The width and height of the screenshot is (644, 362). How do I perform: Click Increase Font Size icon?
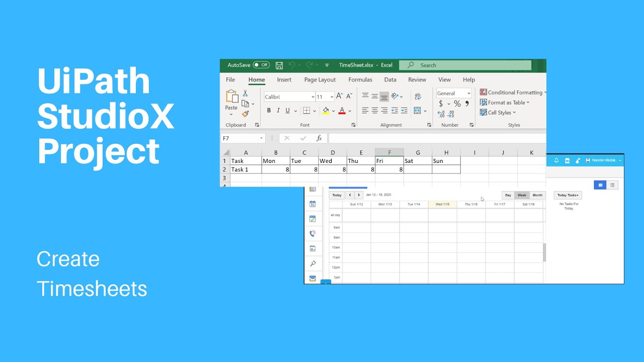point(340,96)
